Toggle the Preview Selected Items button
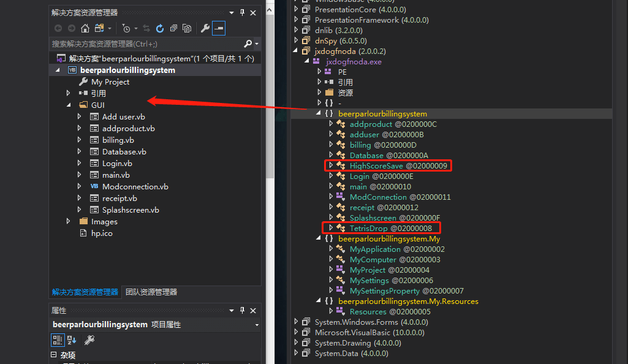The height and width of the screenshot is (364, 628). pyautogui.click(x=219, y=28)
